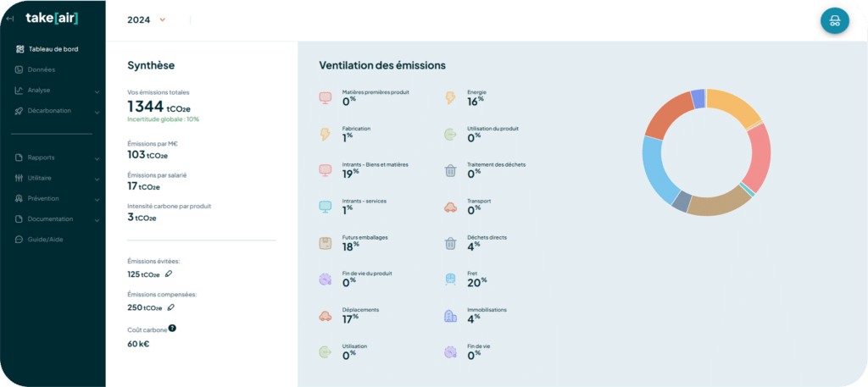868x387 pixels.
Task: Click the Utilitaire sliders icon
Action: pos(19,178)
